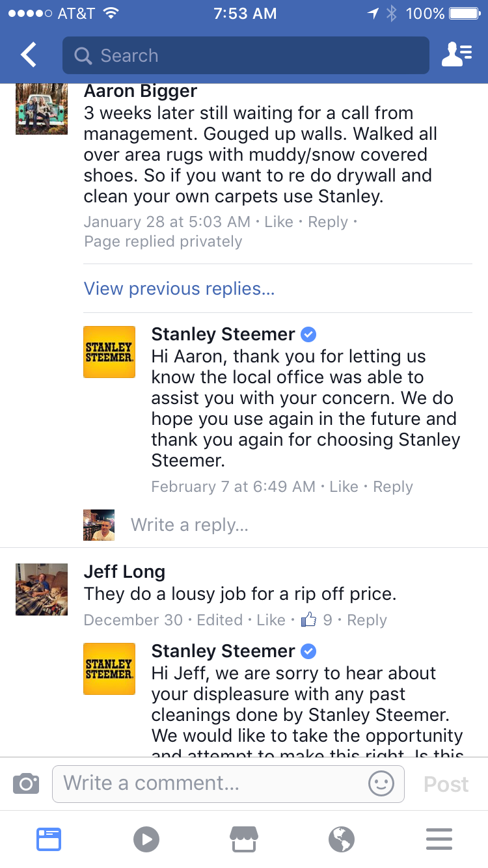Screen dimensions: 488x868
Task: Go to the Marketplace tab
Action: pyautogui.click(x=244, y=839)
